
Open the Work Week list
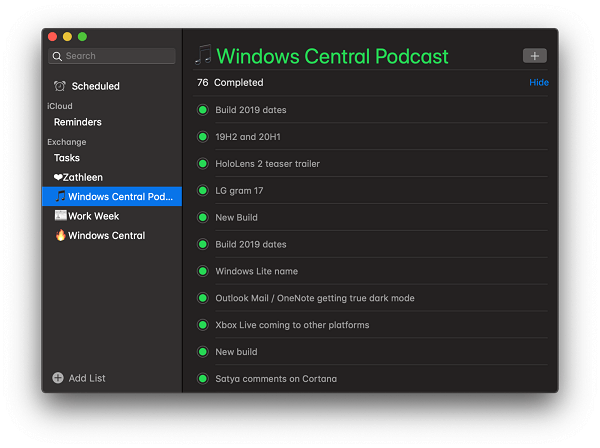[112, 216]
